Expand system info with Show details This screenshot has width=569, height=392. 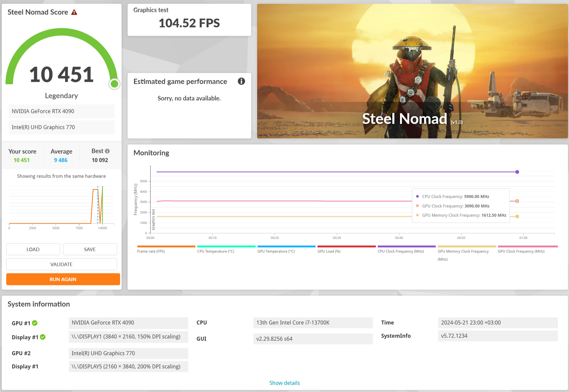coord(284,383)
